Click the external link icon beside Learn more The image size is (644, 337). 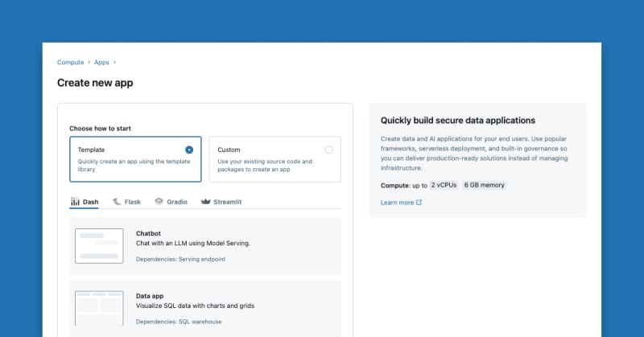419,203
